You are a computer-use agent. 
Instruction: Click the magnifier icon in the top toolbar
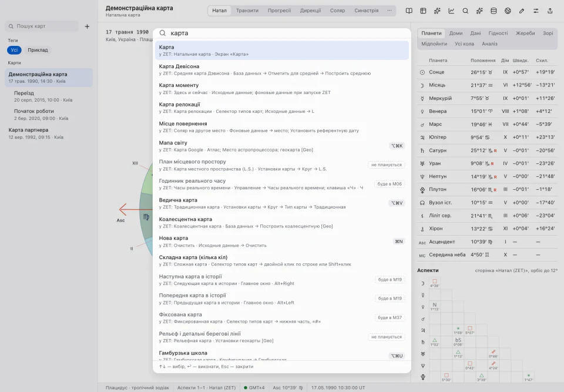465,11
